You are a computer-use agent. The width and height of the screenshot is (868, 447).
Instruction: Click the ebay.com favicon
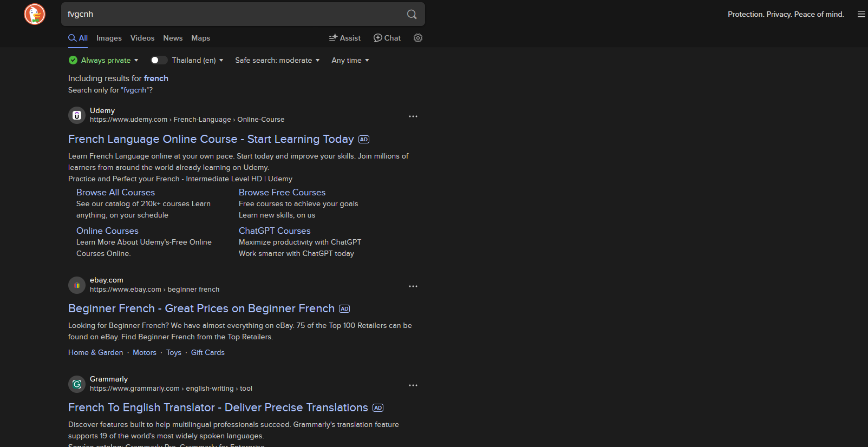pyautogui.click(x=77, y=285)
